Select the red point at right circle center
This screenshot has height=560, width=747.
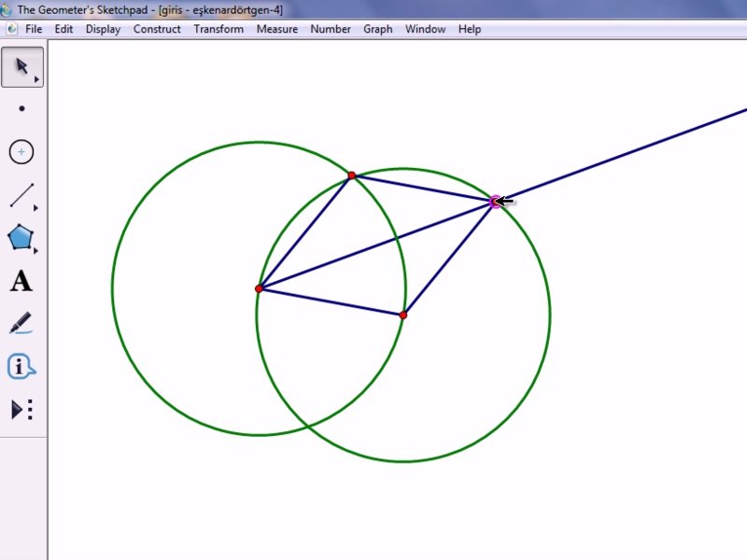[x=403, y=315]
